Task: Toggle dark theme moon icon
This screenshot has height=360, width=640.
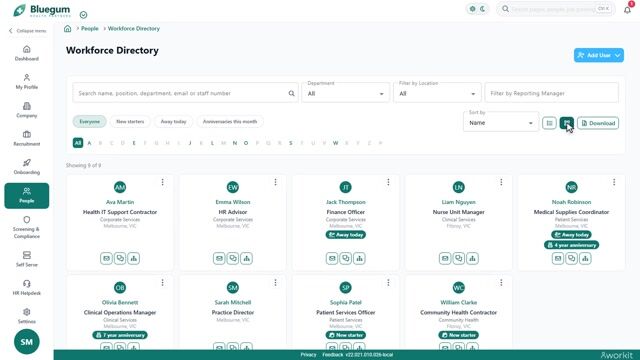Action: [x=482, y=9]
